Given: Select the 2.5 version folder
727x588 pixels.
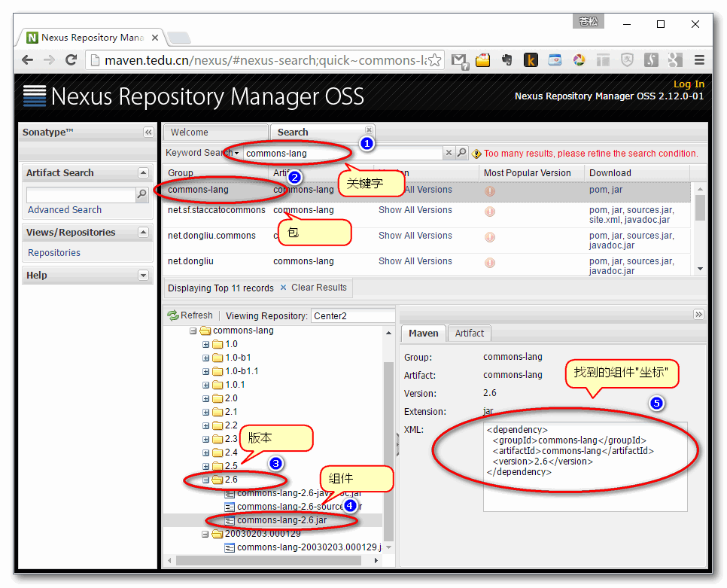Looking at the screenshot, I should [x=231, y=466].
